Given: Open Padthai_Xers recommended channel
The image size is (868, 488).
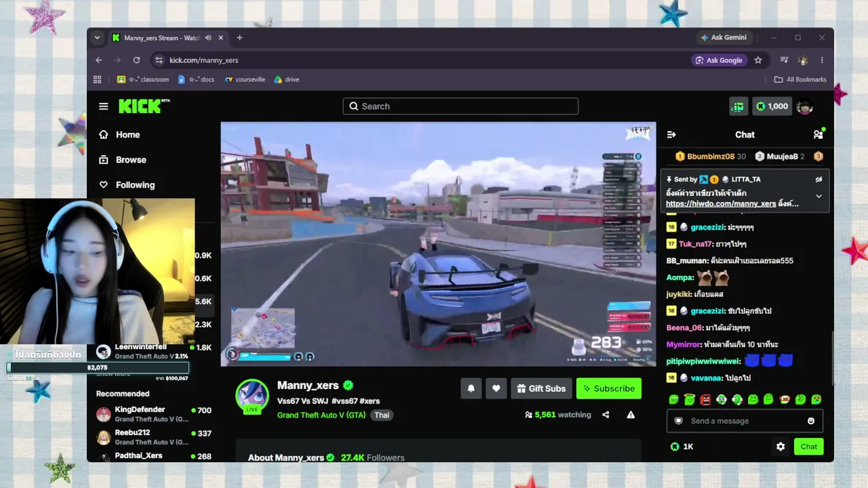Looking at the screenshot, I should click(x=154, y=457).
